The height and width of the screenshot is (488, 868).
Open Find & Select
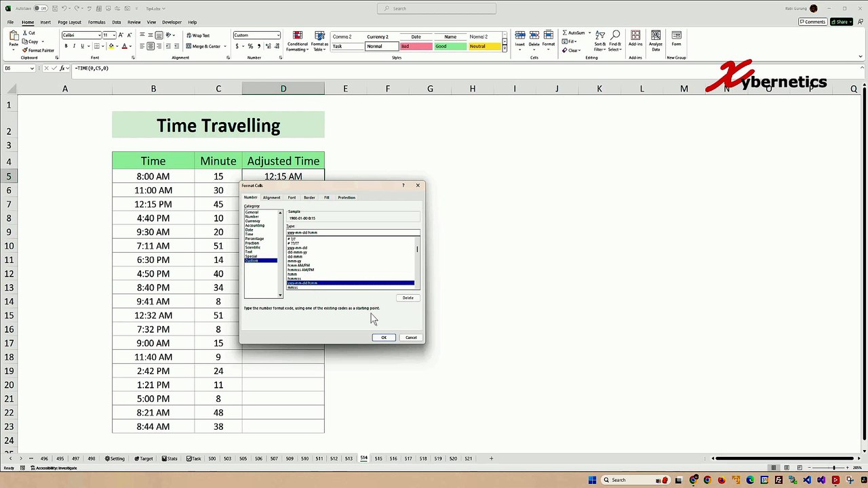(615, 41)
